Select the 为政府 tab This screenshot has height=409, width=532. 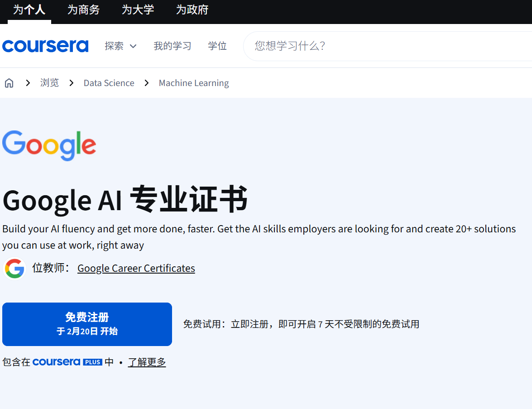pyautogui.click(x=192, y=10)
